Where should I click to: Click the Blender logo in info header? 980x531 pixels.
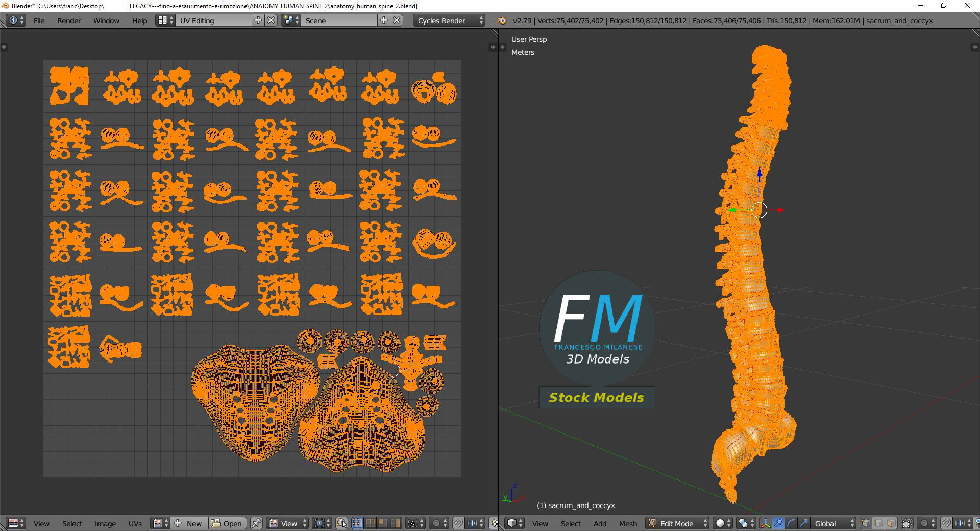tap(502, 20)
